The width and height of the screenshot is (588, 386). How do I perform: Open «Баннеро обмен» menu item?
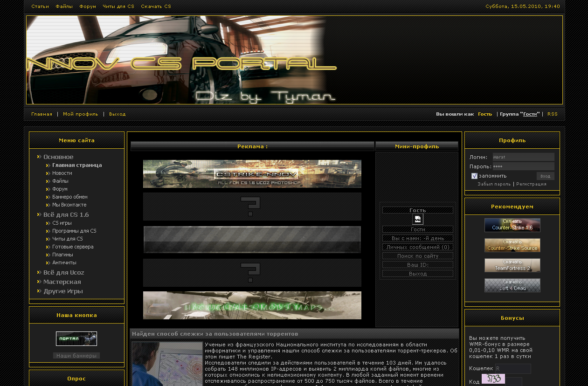pos(70,197)
